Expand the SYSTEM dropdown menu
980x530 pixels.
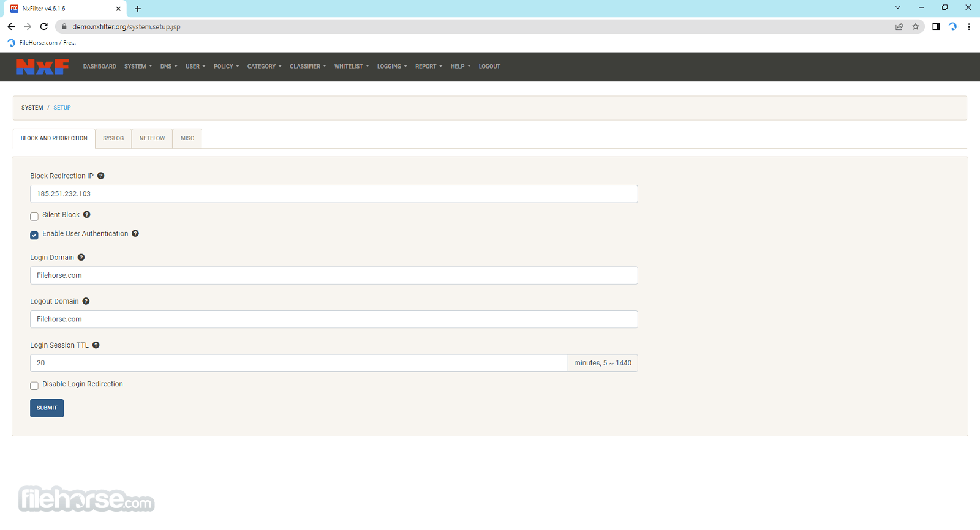(x=138, y=67)
